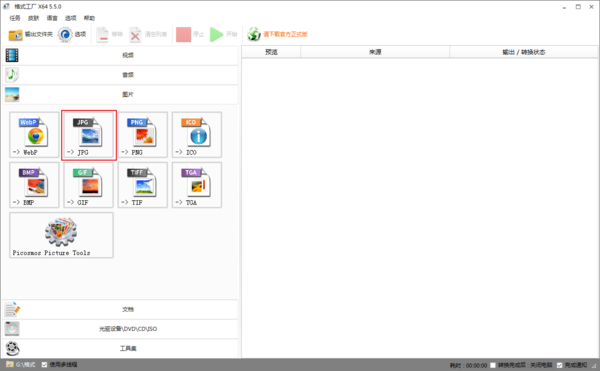Screen dimensions: 600x371
Task: Toggle the completion notification checkbox
Action: tap(559, 365)
